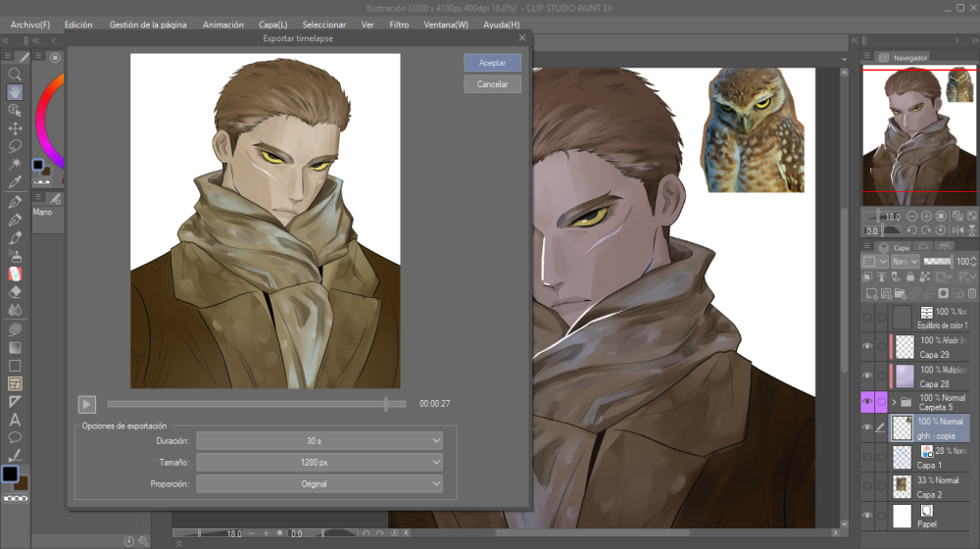Click zoom in icon in Navegador
980x549 pixels.
(x=926, y=217)
